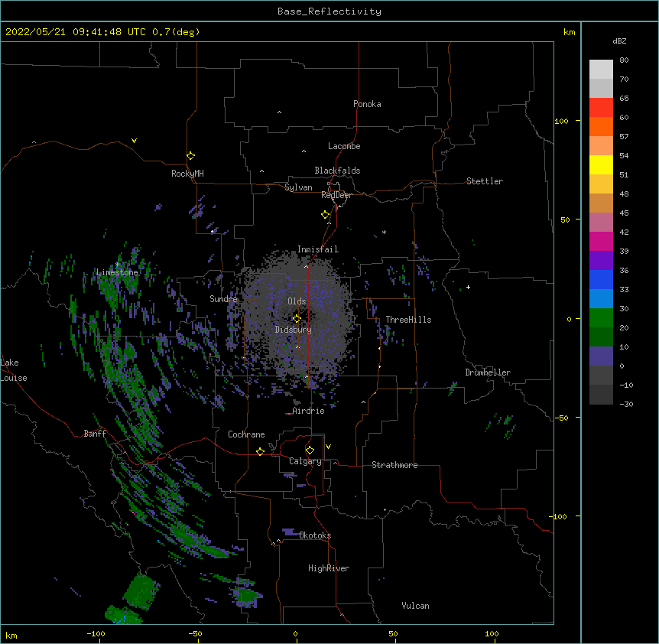
Task: Click the Calgary label
Action: point(305,461)
